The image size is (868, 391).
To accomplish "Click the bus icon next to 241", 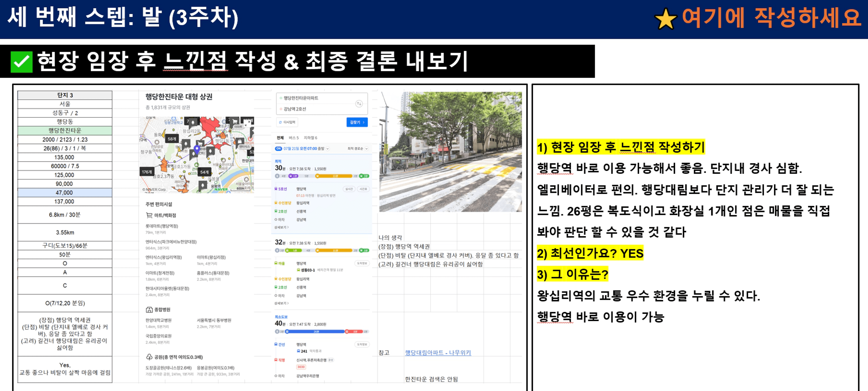I will (298, 351).
